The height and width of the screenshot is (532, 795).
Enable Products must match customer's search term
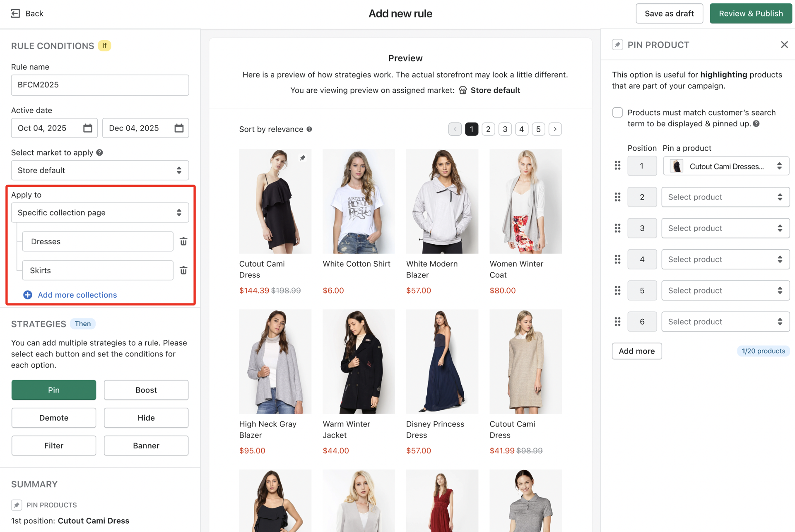(617, 112)
